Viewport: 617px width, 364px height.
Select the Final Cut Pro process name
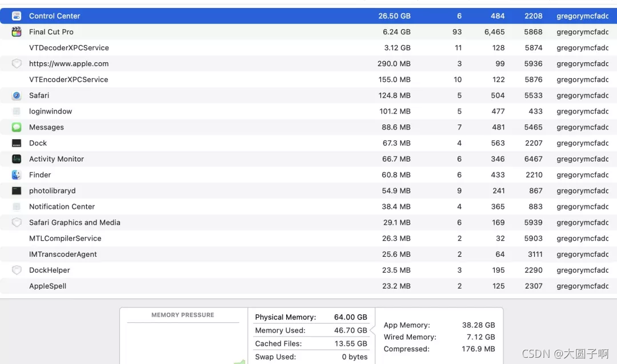(x=51, y=32)
